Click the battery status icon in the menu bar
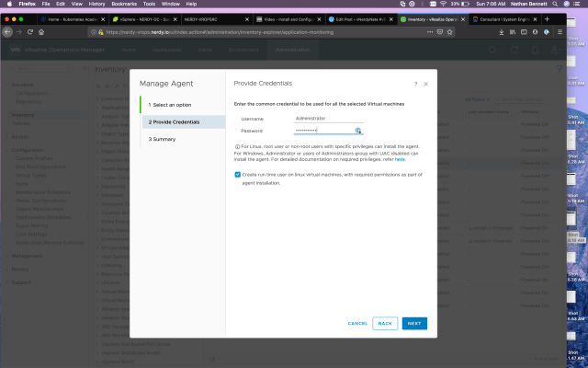 466,4
